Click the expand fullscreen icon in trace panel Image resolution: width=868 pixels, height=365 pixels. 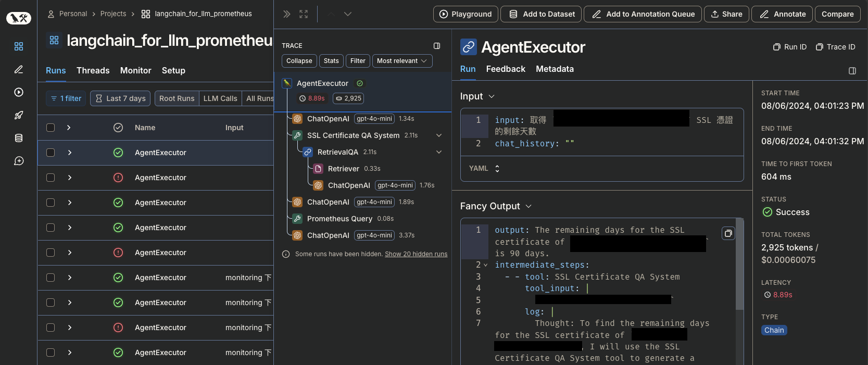304,14
